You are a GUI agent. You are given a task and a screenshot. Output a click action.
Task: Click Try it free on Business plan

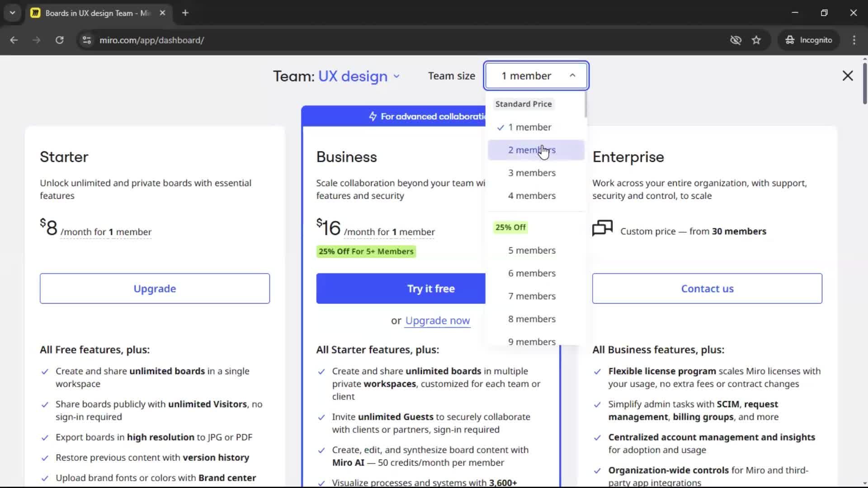pyautogui.click(x=401, y=288)
